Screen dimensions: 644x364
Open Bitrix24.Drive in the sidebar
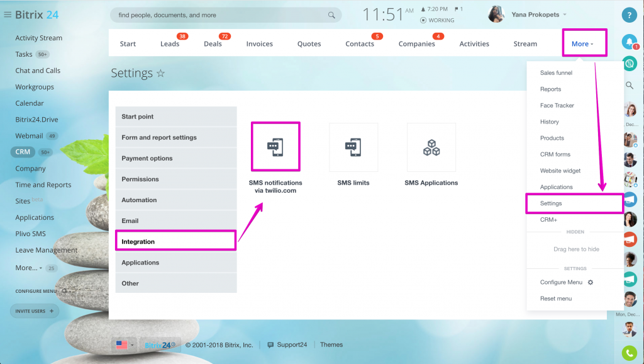tap(36, 120)
